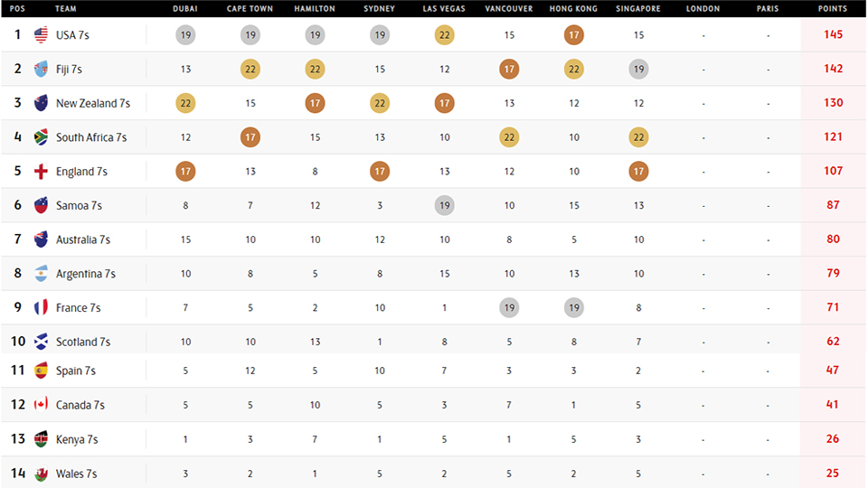Click the Canada 7s maple leaf flag

(x=41, y=405)
